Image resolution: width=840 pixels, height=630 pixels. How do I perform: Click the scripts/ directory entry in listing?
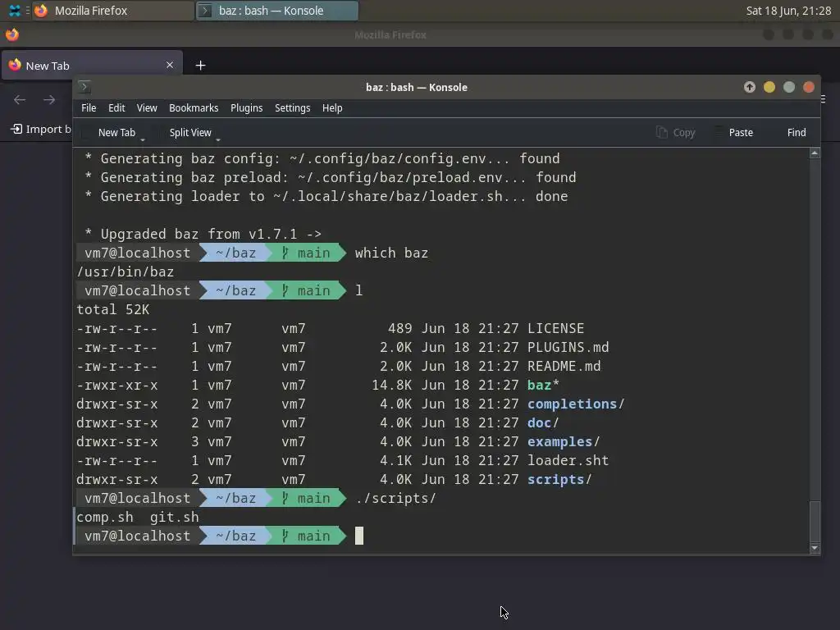559,479
